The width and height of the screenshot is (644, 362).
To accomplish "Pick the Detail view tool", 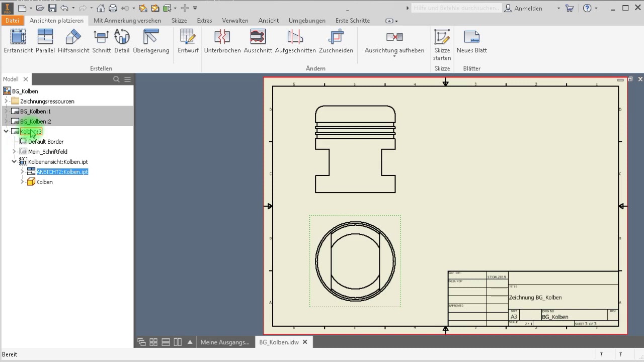I will click(x=122, y=41).
